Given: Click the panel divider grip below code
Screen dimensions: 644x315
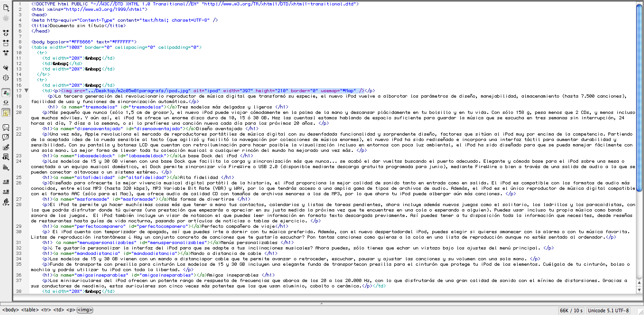Looking at the screenshot, I should click(322, 303).
